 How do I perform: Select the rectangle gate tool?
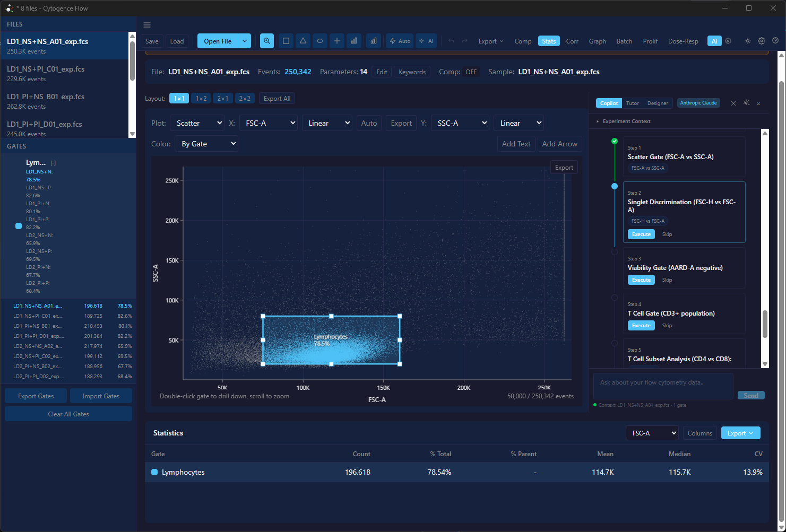pyautogui.click(x=286, y=41)
